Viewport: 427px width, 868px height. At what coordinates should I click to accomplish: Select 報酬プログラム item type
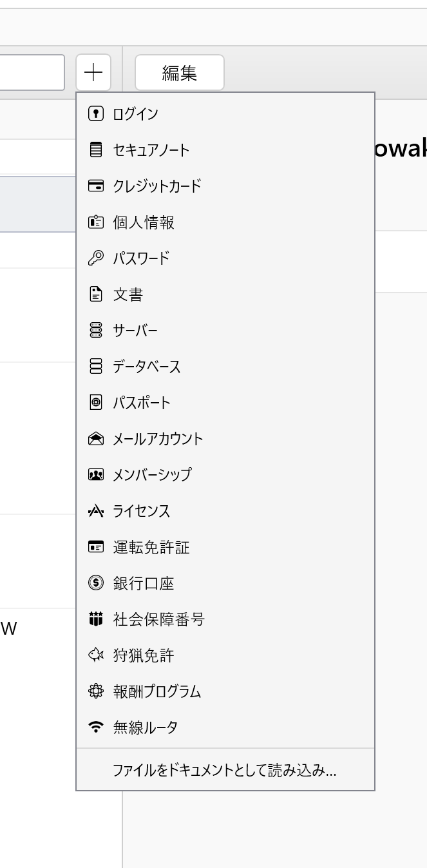tap(157, 691)
